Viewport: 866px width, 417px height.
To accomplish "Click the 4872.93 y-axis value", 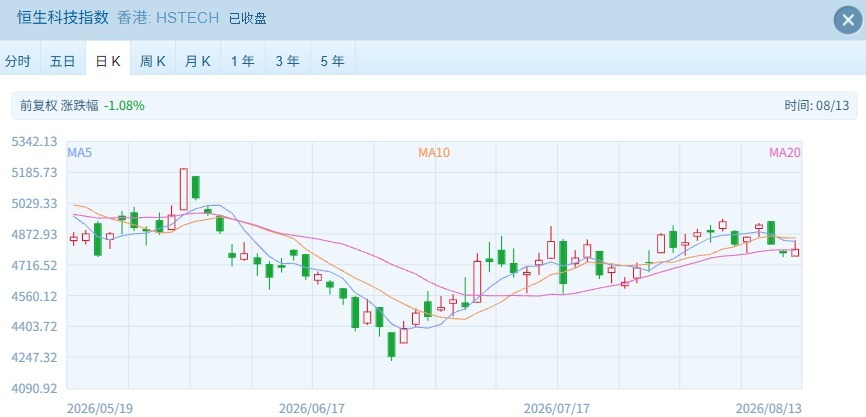I will click(x=34, y=234).
